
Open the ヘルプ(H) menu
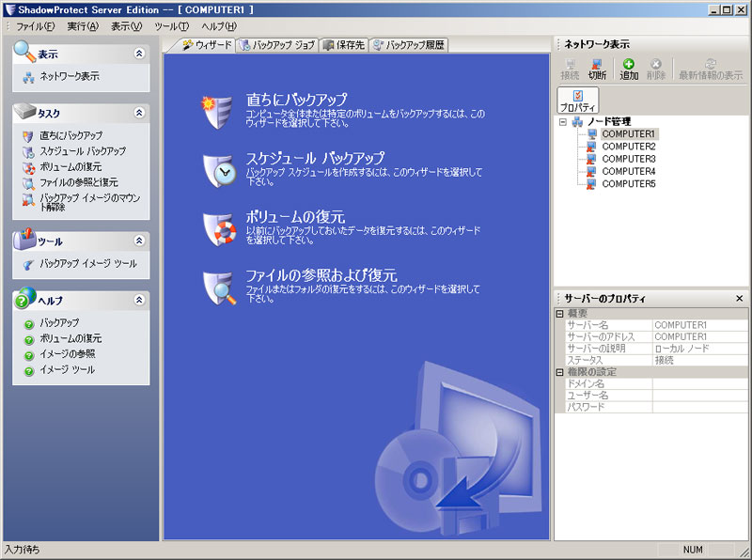(219, 26)
